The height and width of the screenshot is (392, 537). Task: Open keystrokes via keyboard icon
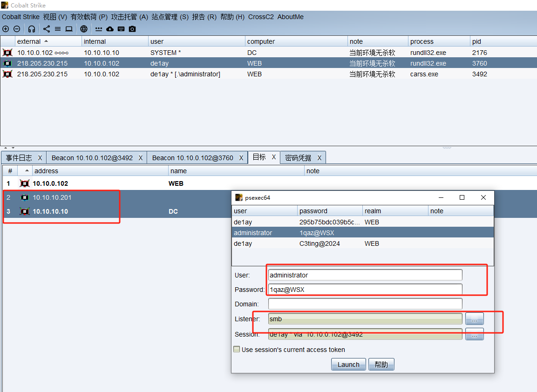coord(121,29)
